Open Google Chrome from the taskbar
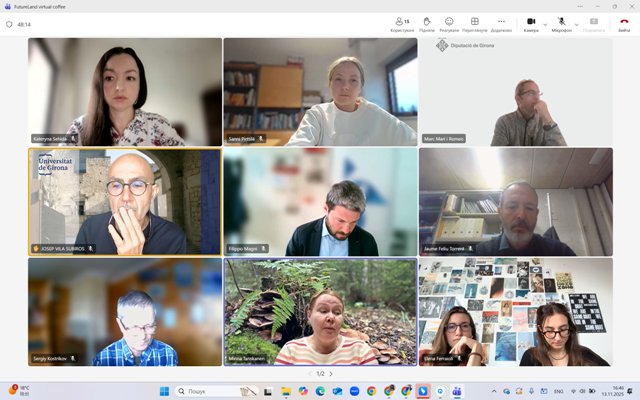Image resolution: width=640 pixels, height=400 pixels. coord(371,391)
